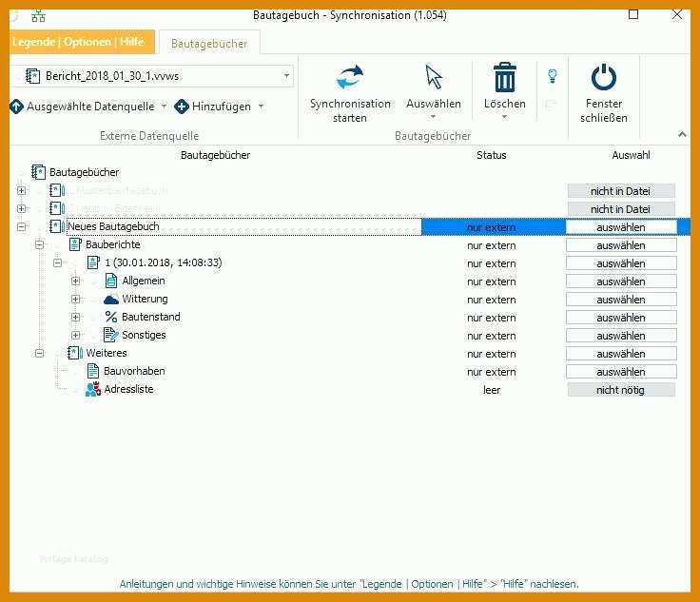Click the help hint text at bottom
The image size is (700, 602).
coord(349,584)
